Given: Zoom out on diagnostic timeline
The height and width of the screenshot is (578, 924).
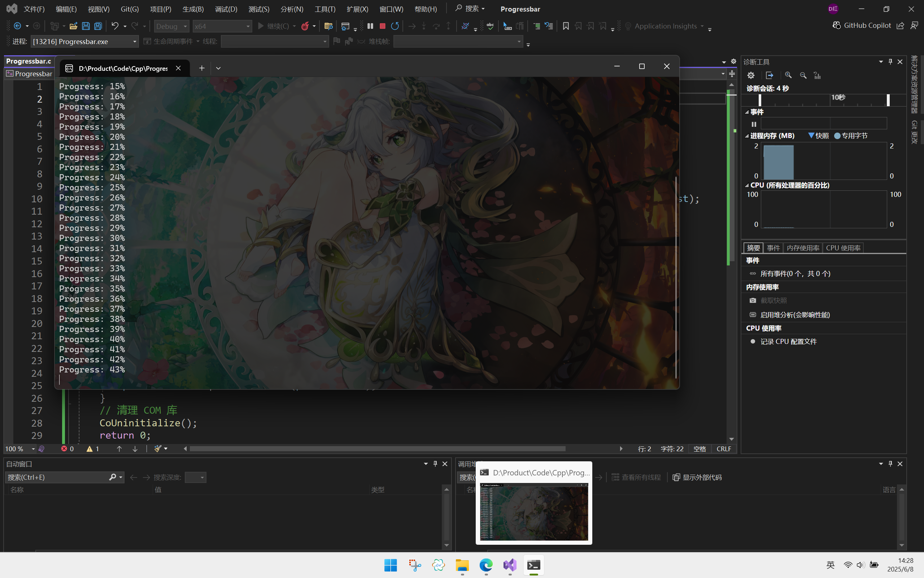Looking at the screenshot, I should pos(803,75).
